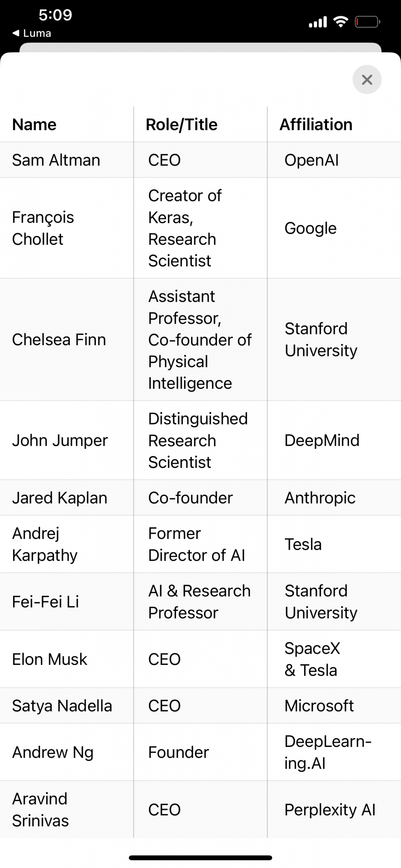Viewport: 401px width, 868px height.
Task: Select the François Chollet name cell
Action: point(43,228)
